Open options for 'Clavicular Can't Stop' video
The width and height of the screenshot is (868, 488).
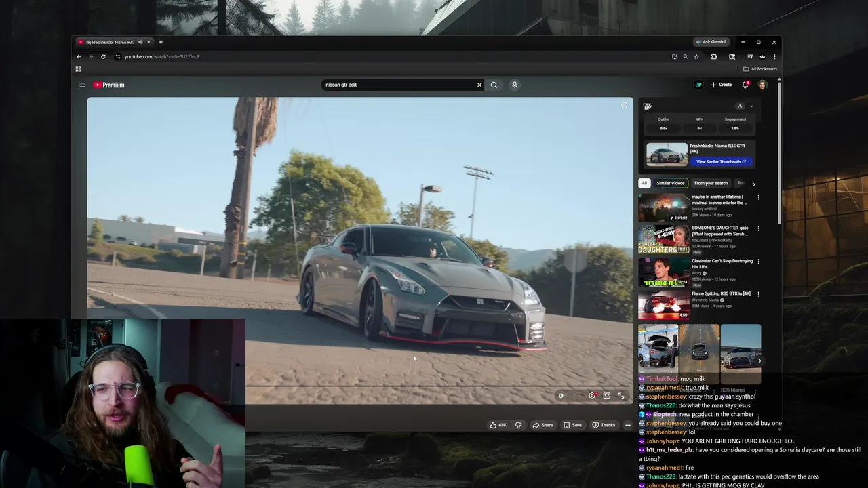(758, 261)
